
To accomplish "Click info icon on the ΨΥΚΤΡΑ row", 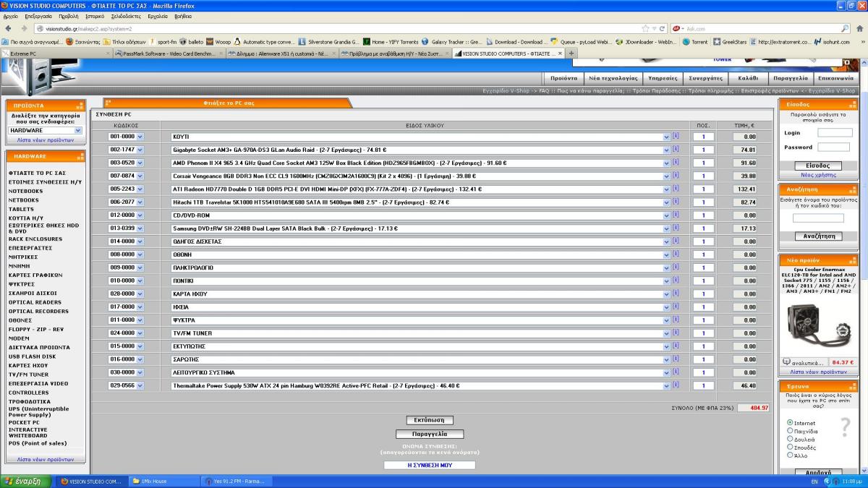I will (676, 319).
